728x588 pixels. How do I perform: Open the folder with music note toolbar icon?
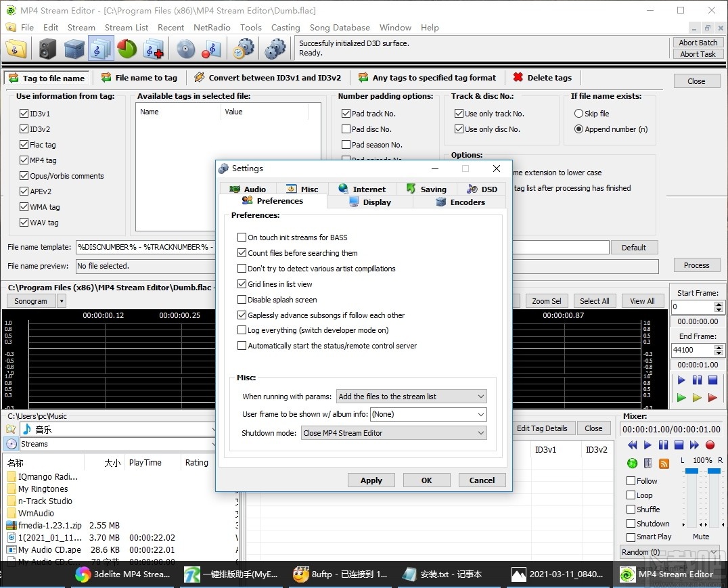[16, 48]
